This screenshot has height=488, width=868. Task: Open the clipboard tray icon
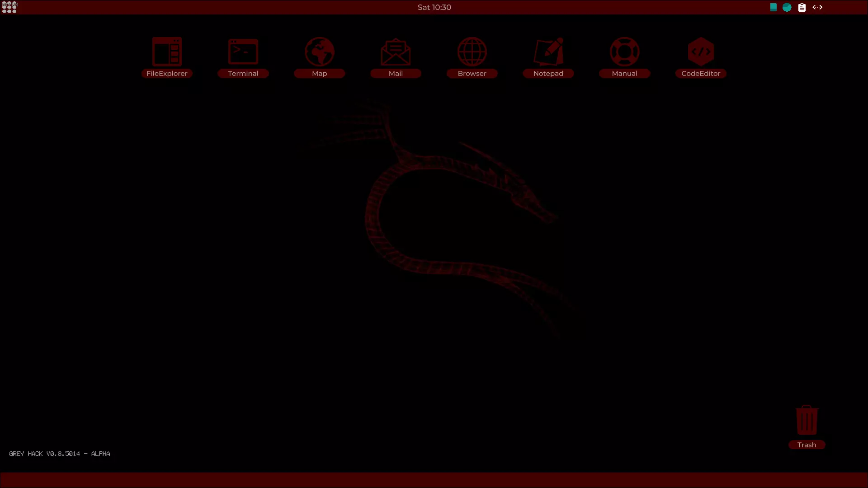(x=802, y=7)
